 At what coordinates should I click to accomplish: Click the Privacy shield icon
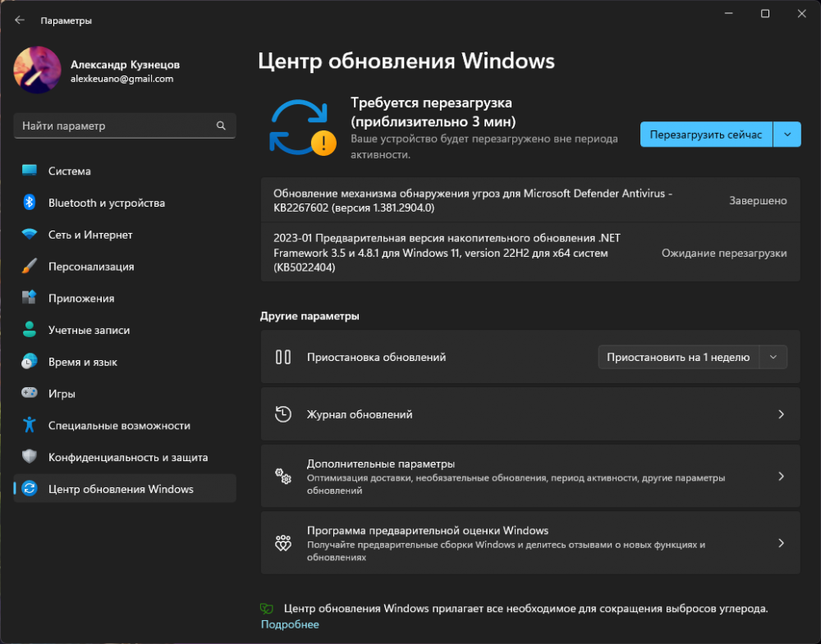point(30,457)
